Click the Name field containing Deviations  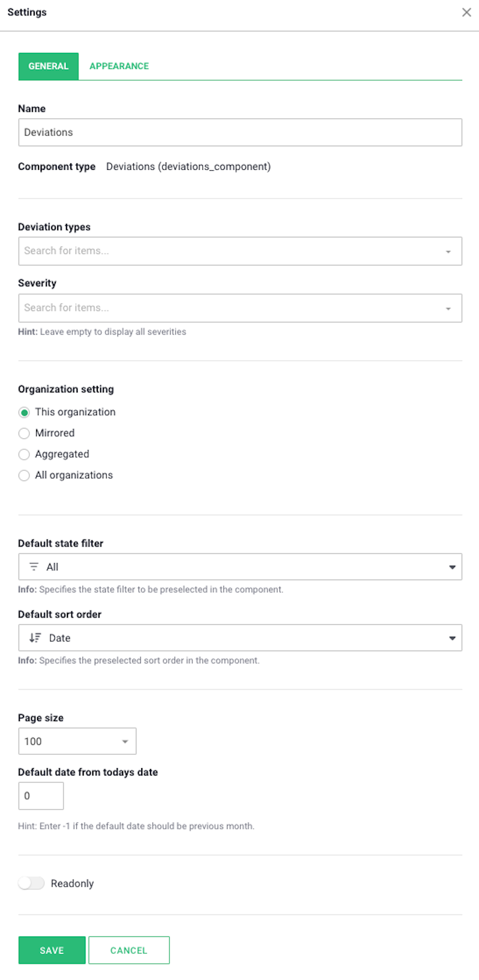point(240,132)
